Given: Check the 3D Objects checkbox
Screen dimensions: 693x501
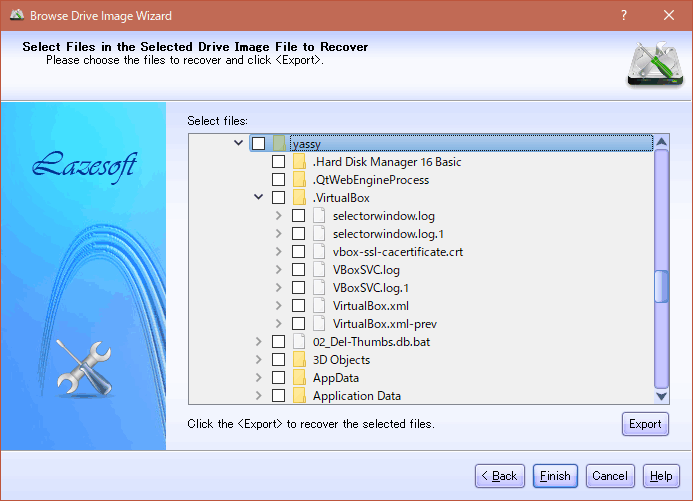Looking at the screenshot, I should tap(278, 360).
